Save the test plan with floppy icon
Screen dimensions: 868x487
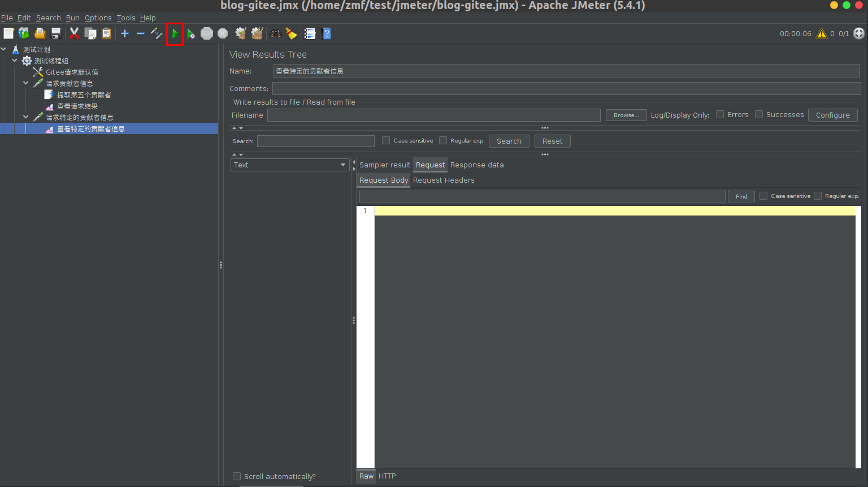pos(56,33)
